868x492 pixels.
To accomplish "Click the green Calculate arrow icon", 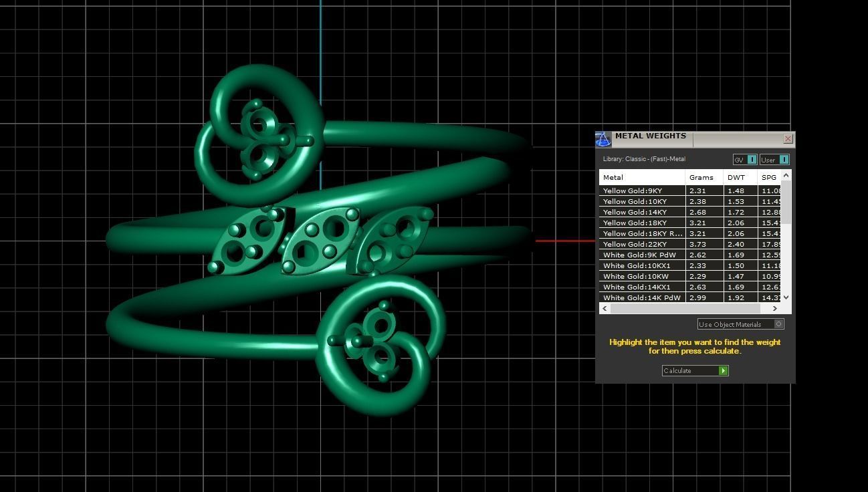I will coord(723,370).
